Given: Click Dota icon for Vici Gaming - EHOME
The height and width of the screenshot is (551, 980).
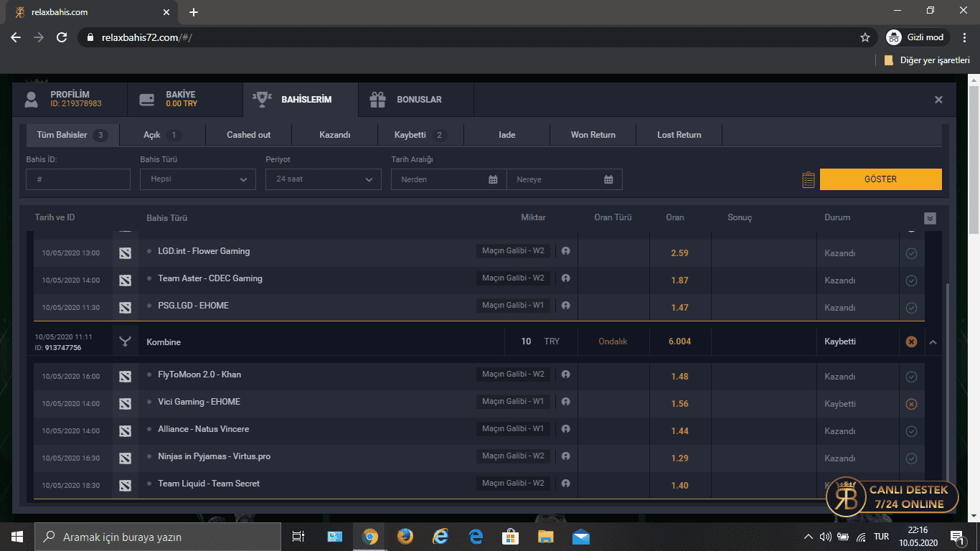Looking at the screenshot, I should [126, 404].
